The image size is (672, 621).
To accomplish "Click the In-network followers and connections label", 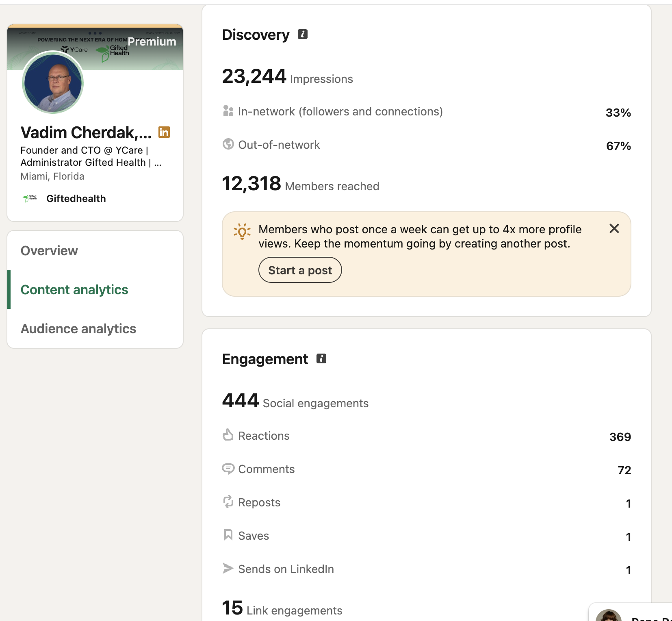I will 340,111.
